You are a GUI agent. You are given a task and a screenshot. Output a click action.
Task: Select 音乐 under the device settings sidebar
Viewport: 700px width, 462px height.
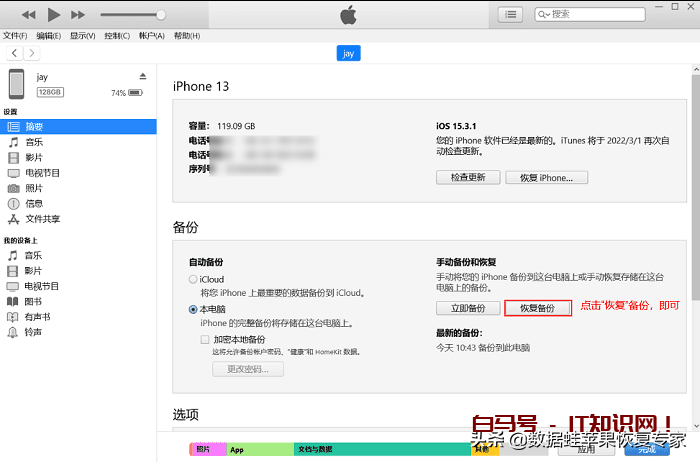click(34, 142)
